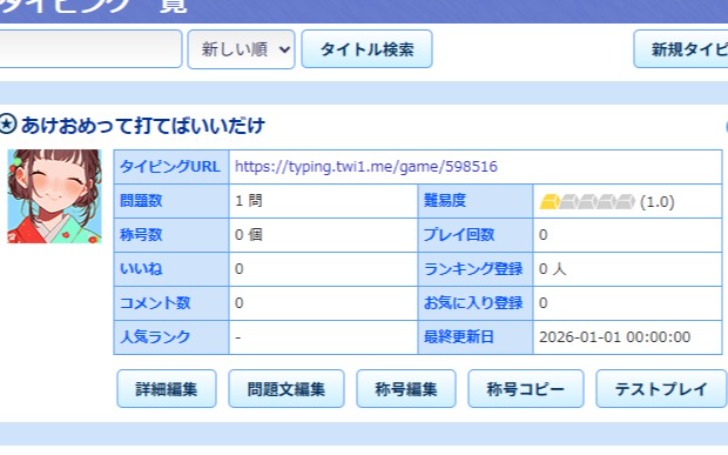Click the star icon beside the typing title
Viewport: 728px width, 455px height.
point(8,125)
